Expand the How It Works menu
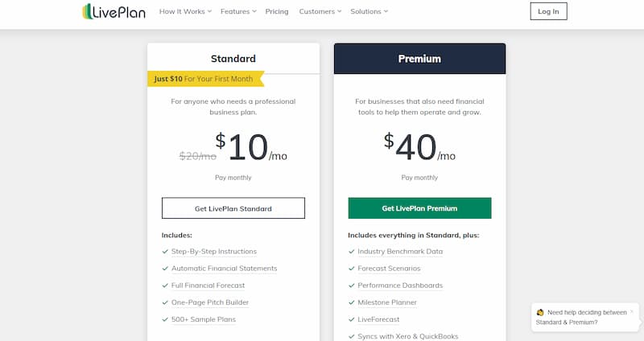This screenshot has width=644, height=341. click(x=185, y=11)
